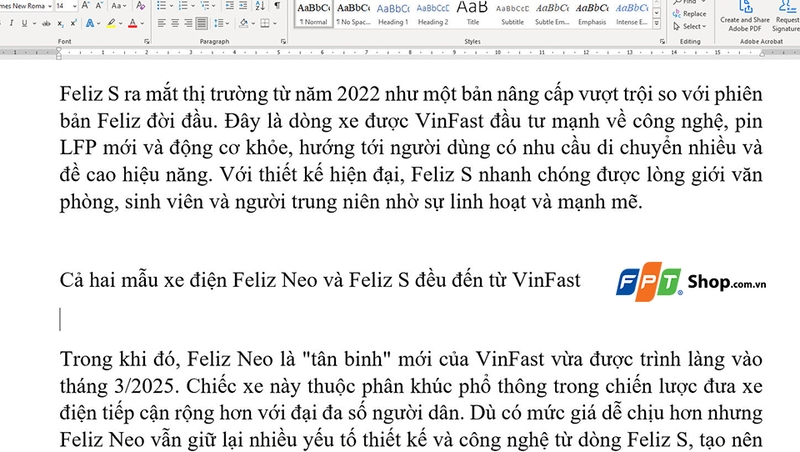Apply italic formatting
This screenshot has height=452, width=800.
click(11, 23)
